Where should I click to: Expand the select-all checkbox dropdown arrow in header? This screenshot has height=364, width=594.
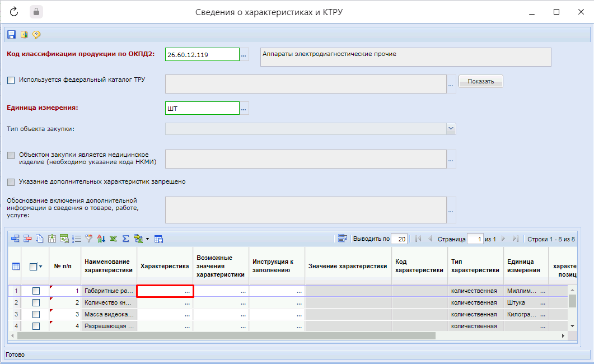pyautogui.click(x=41, y=267)
